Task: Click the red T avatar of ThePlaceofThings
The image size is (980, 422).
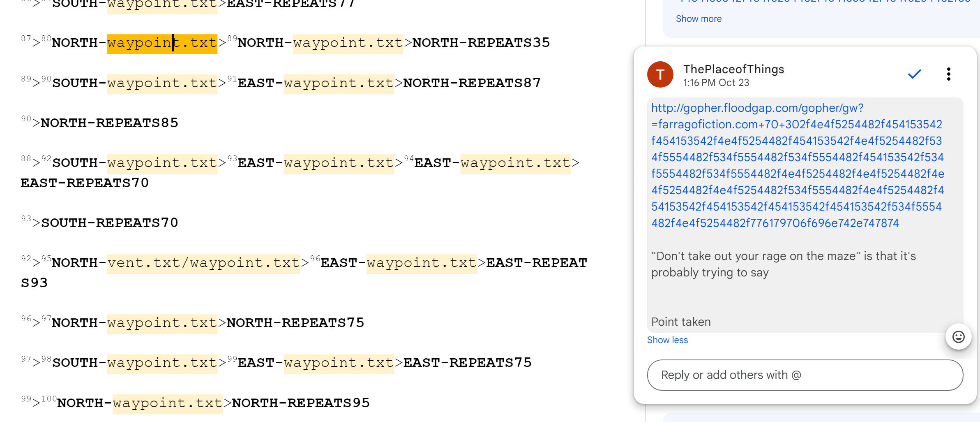Action: click(x=660, y=74)
